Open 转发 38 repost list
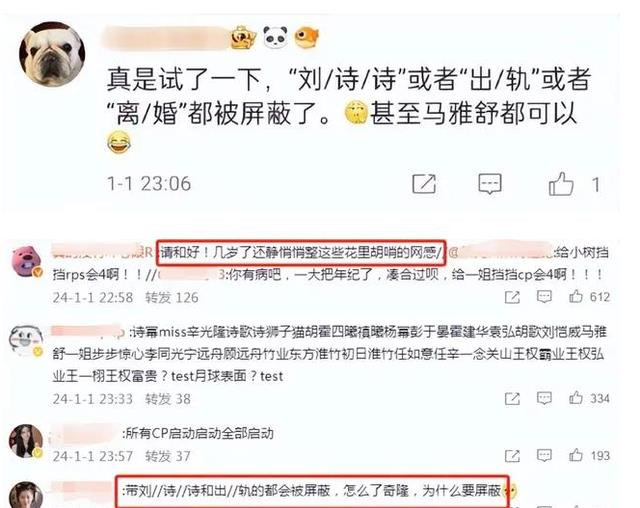 pos(168,399)
